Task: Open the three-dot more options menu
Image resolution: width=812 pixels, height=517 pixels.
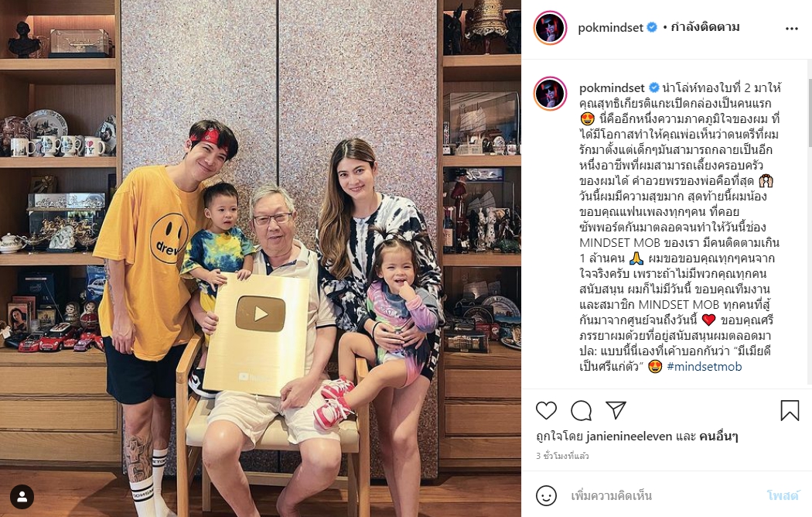Action: click(x=792, y=29)
